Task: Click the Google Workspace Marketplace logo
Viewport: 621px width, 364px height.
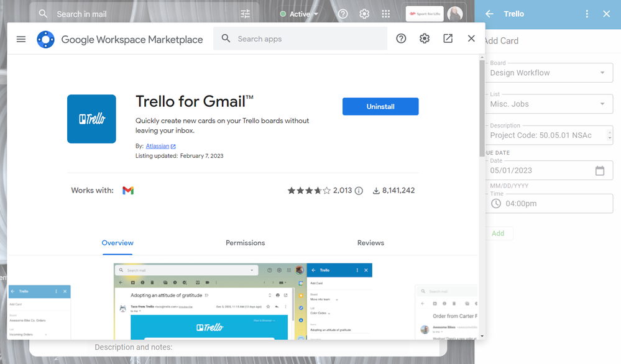Action: click(45, 39)
